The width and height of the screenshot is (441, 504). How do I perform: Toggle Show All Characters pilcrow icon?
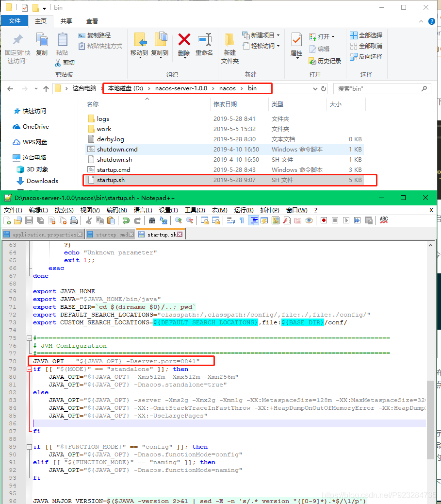[242, 220]
